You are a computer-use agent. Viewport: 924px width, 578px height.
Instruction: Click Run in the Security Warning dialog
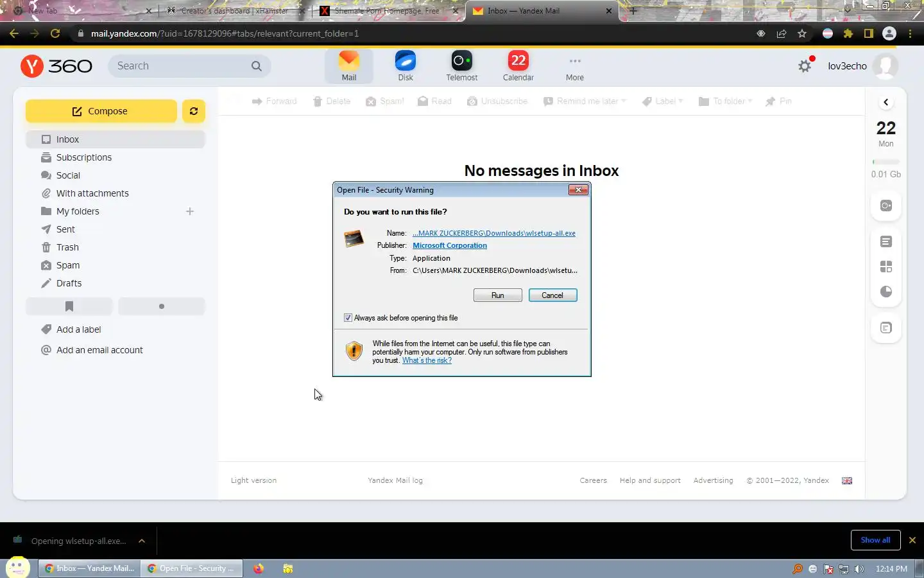pos(497,295)
